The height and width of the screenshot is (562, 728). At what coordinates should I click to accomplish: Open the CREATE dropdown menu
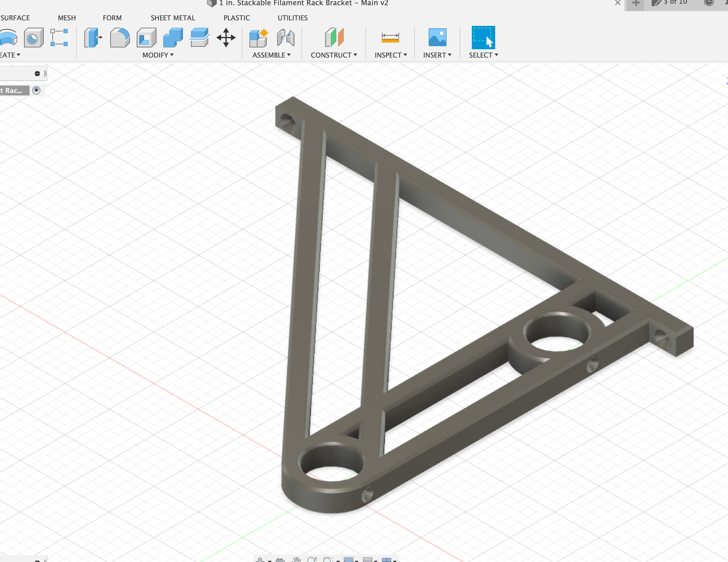click(10, 55)
